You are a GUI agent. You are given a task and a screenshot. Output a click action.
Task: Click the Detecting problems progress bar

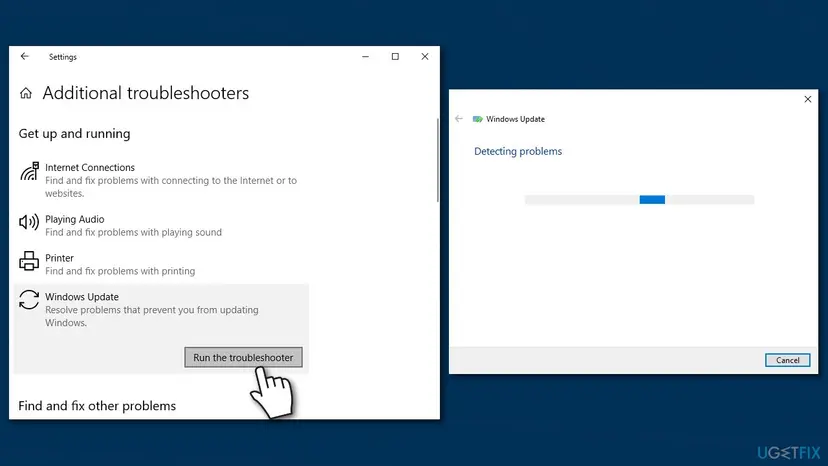639,199
